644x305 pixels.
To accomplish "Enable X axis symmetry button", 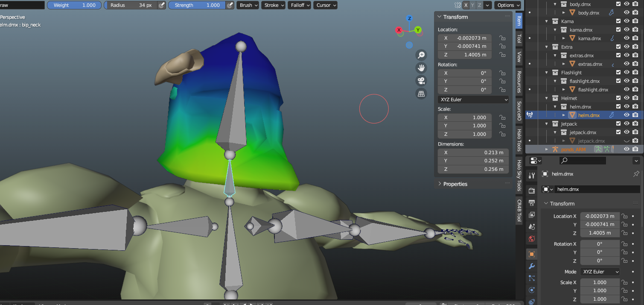I will 466,5.
